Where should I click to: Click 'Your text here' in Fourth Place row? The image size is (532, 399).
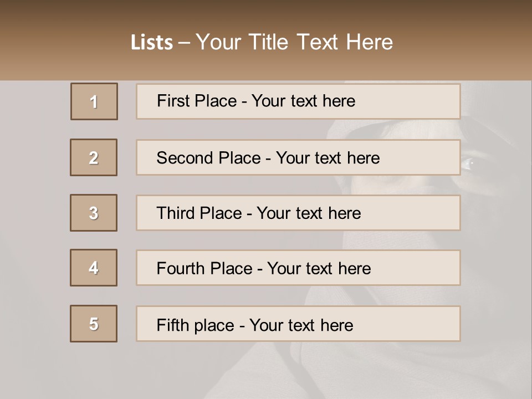click(319, 269)
